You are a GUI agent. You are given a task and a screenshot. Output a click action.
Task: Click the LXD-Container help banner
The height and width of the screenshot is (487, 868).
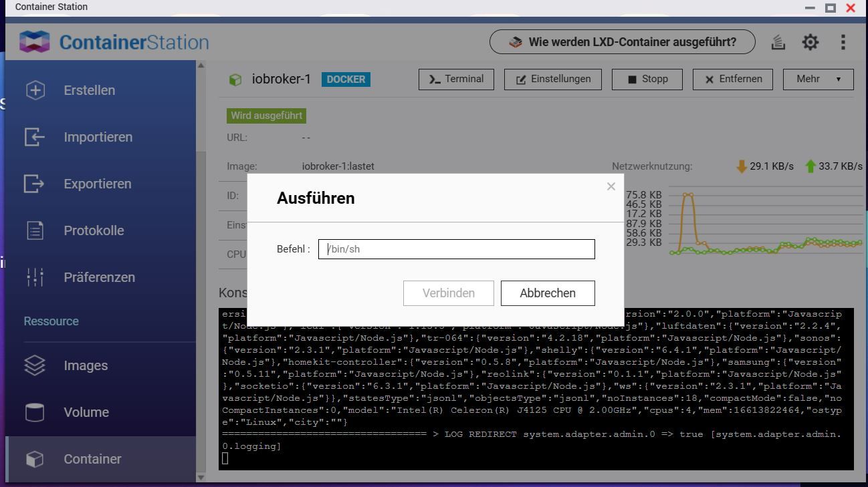[623, 42]
